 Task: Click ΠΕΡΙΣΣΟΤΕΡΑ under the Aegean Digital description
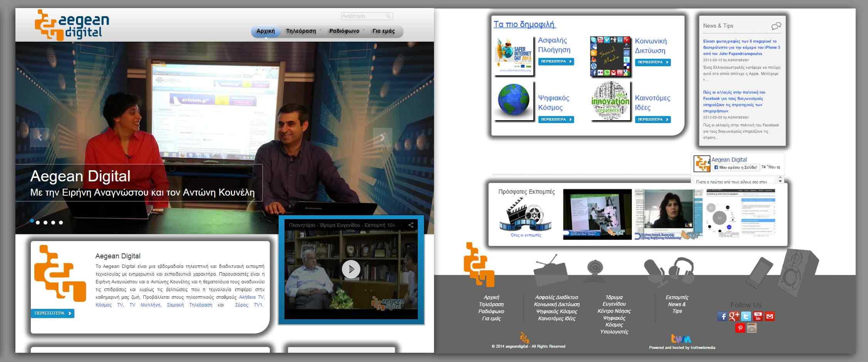(52, 313)
